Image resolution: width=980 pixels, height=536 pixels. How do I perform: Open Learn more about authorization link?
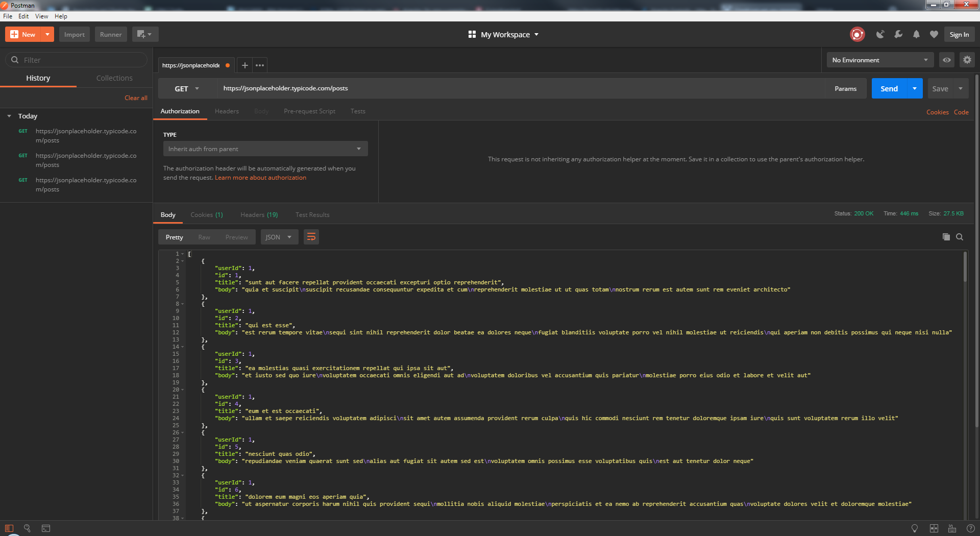[260, 178]
